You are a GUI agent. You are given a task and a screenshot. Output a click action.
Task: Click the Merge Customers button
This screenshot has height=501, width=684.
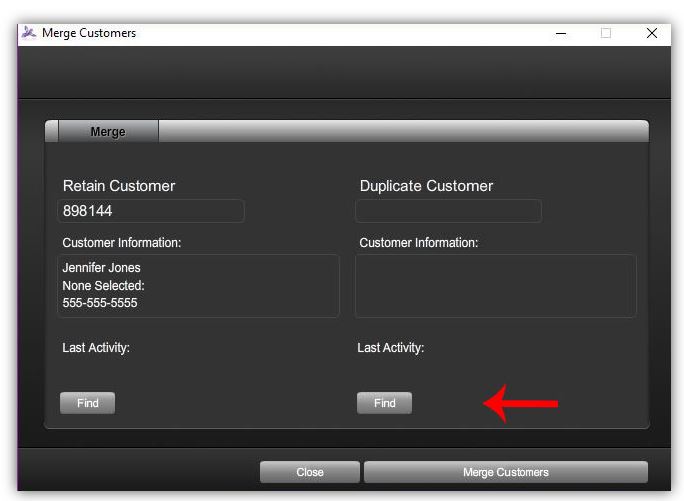[x=506, y=472]
